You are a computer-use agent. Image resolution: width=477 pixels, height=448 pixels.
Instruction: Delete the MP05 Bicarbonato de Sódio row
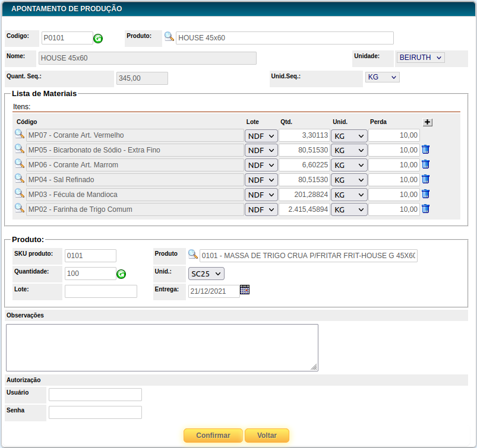point(425,150)
